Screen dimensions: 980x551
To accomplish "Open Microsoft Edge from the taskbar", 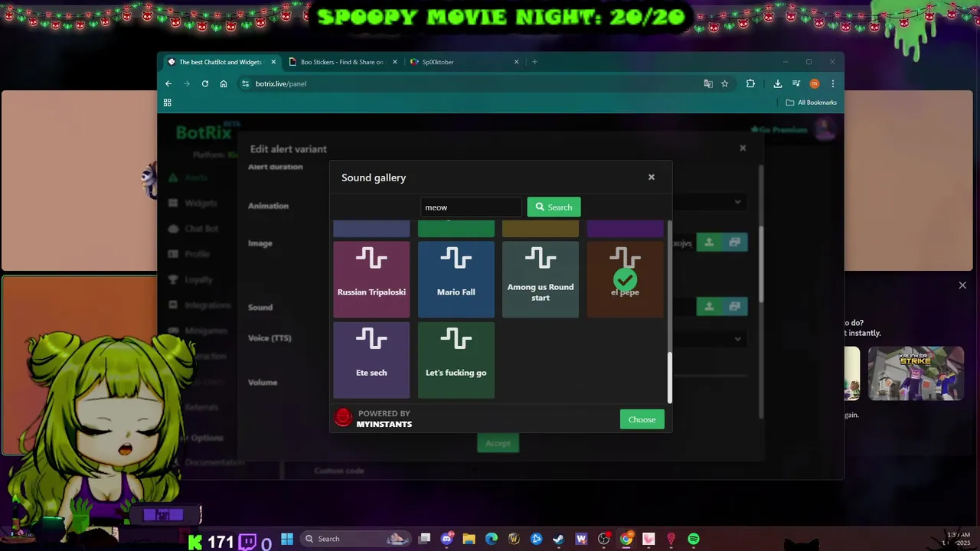I will tap(492, 539).
